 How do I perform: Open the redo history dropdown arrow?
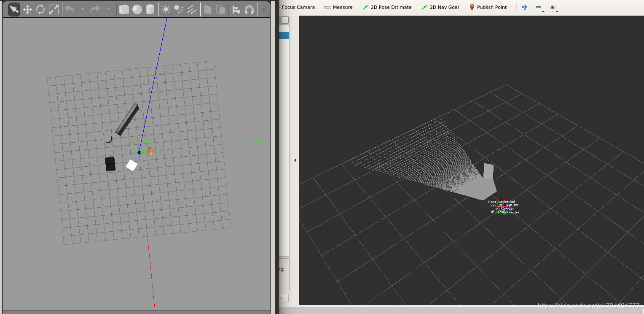coord(108,9)
